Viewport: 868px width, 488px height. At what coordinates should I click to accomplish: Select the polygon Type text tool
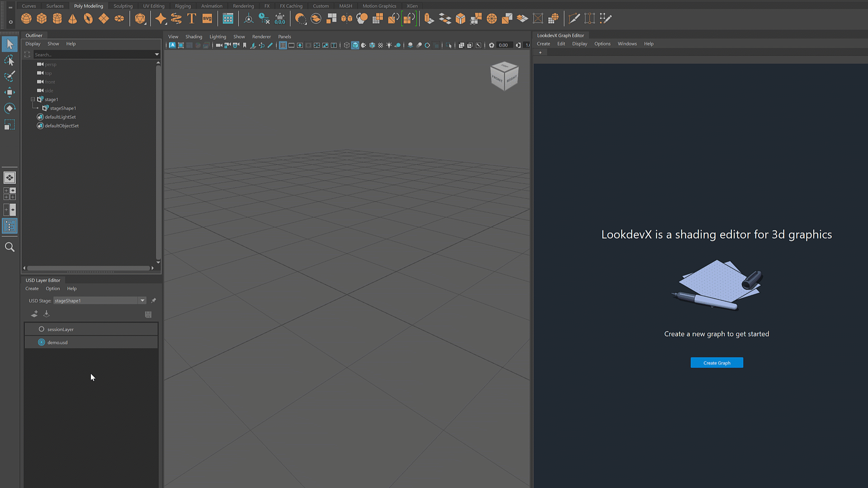coord(192,19)
